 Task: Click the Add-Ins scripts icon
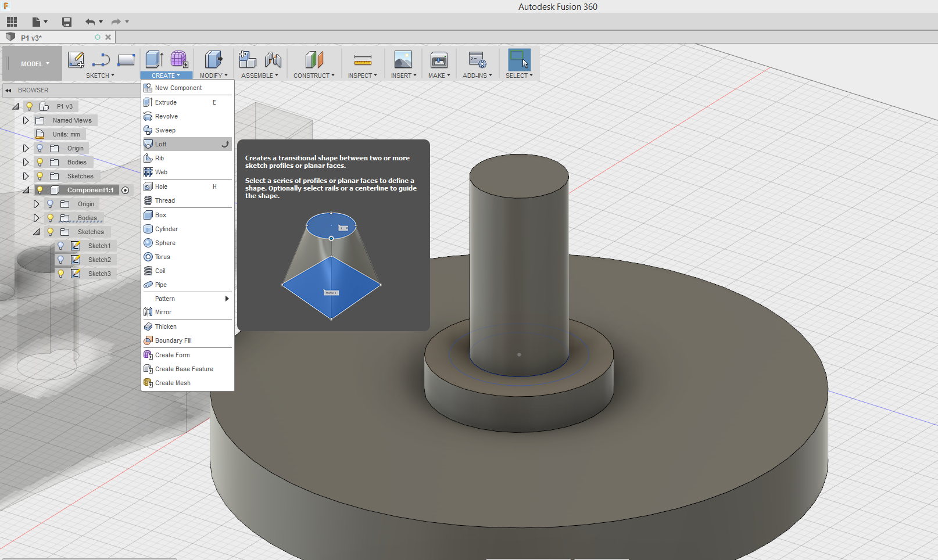pos(478,59)
